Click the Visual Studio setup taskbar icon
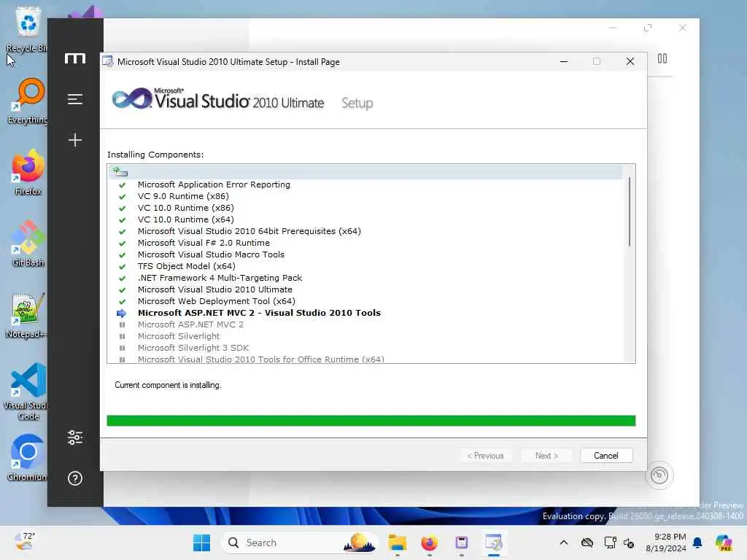Viewport: 747px width, 560px height. click(494, 542)
